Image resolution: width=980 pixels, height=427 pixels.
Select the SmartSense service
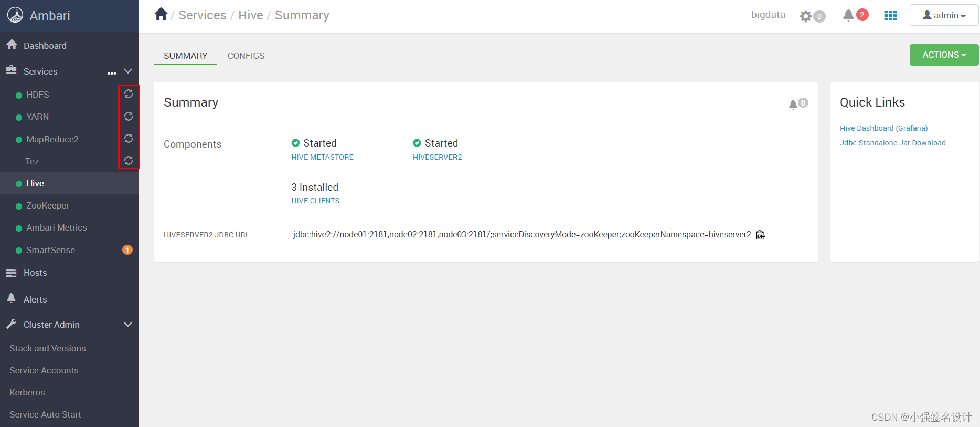tap(51, 250)
